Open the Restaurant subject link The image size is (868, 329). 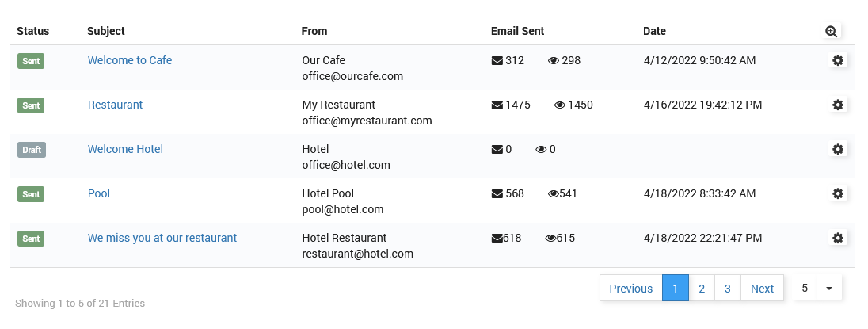click(116, 105)
